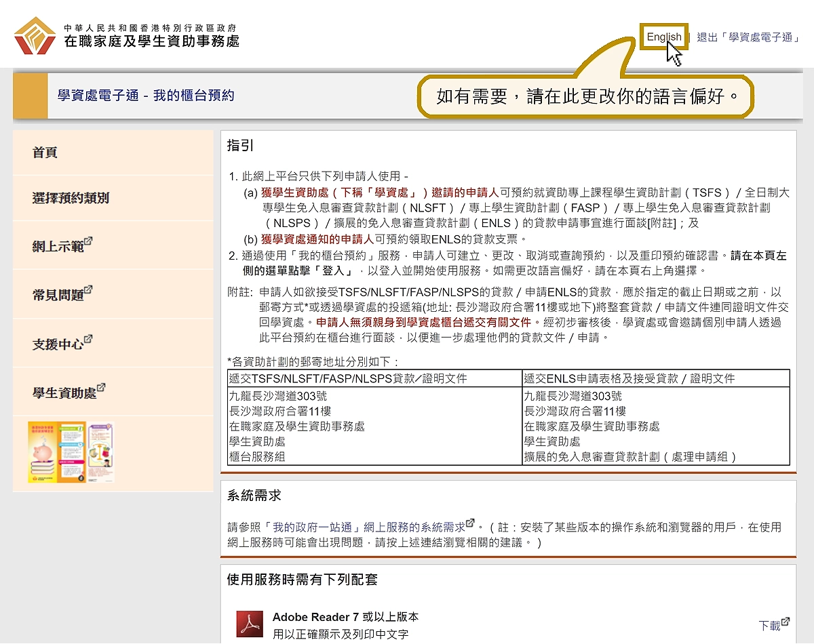
Task: Click external-link icon beside 學生資助處
Action: point(101,388)
